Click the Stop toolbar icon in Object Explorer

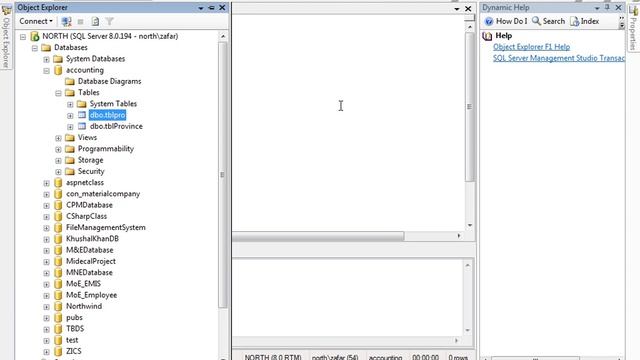(80, 21)
